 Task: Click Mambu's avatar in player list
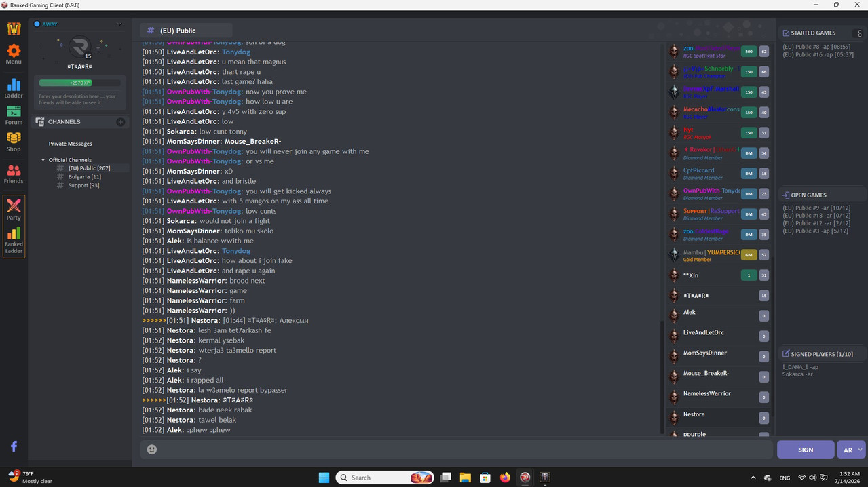(674, 255)
